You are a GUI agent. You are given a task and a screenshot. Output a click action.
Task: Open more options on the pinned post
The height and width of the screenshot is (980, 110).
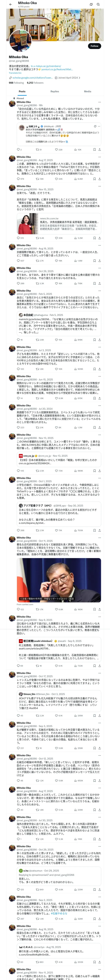tap(100, 102)
